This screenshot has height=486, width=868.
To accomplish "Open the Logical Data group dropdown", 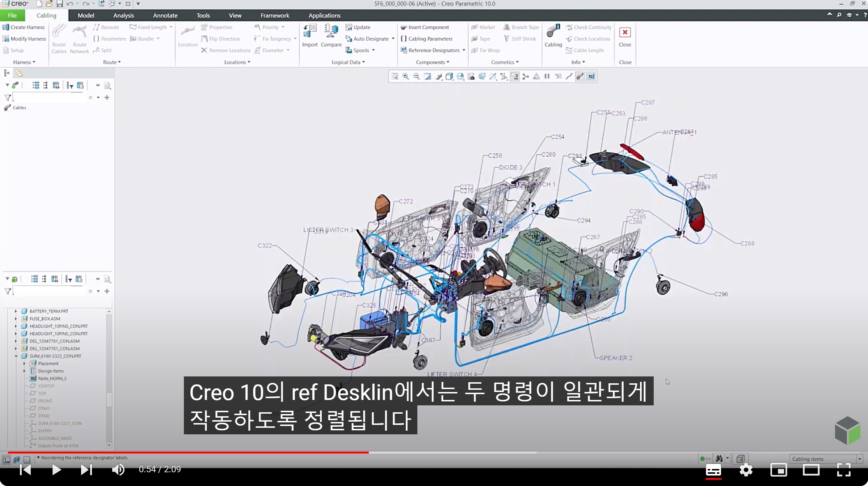I will click(348, 62).
